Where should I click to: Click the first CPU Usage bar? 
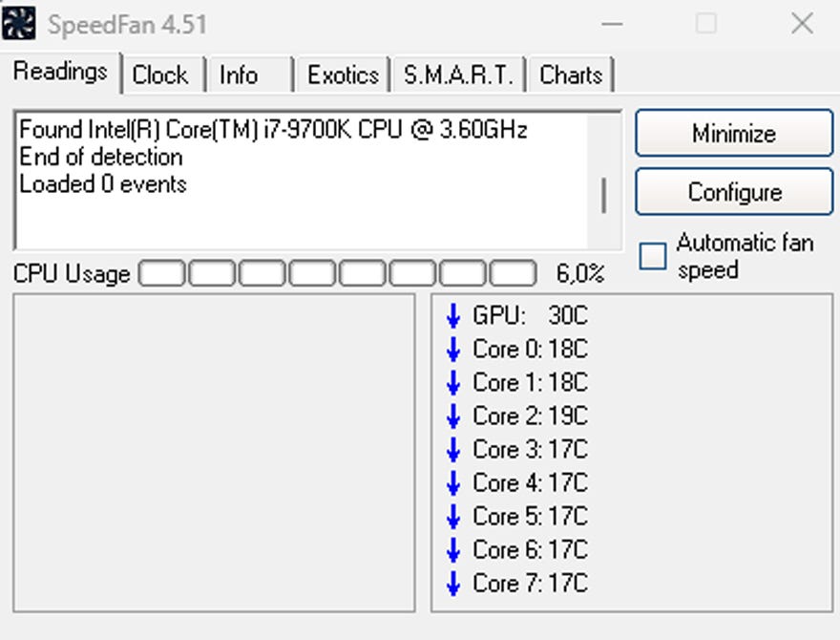tap(161, 273)
